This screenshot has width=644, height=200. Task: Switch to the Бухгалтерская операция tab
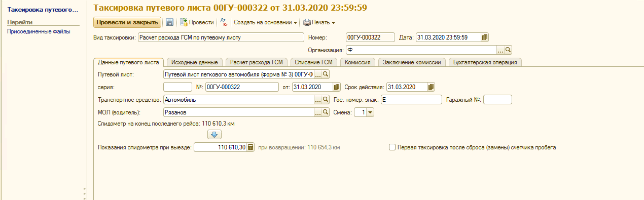pyautogui.click(x=486, y=62)
